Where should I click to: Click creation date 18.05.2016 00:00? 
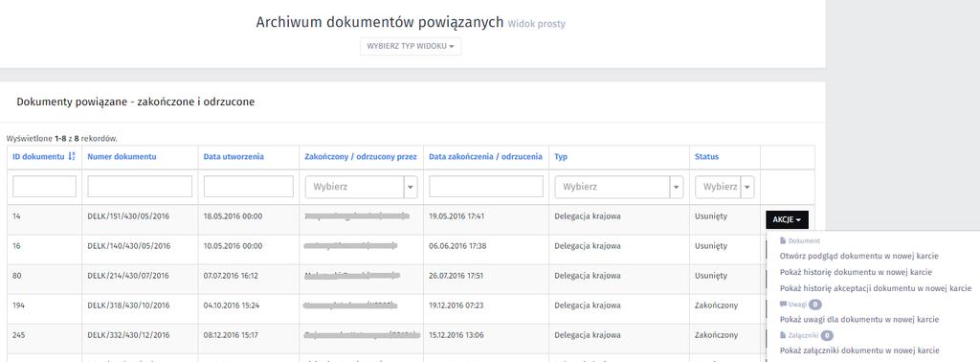pos(234,216)
